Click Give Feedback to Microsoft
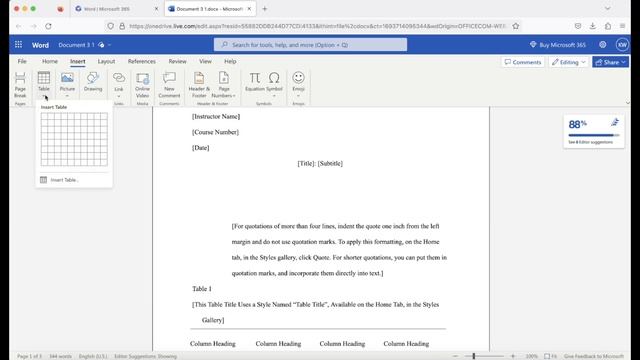The width and height of the screenshot is (640, 360). click(594, 356)
